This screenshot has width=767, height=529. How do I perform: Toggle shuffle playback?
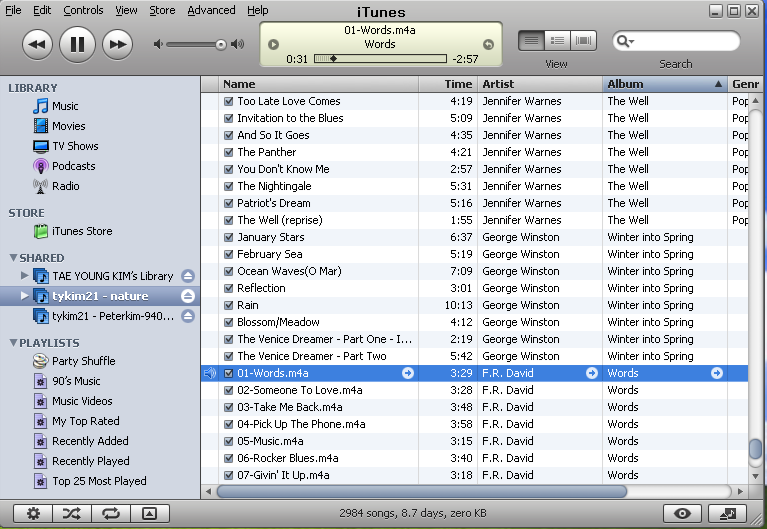tap(71, 513)
